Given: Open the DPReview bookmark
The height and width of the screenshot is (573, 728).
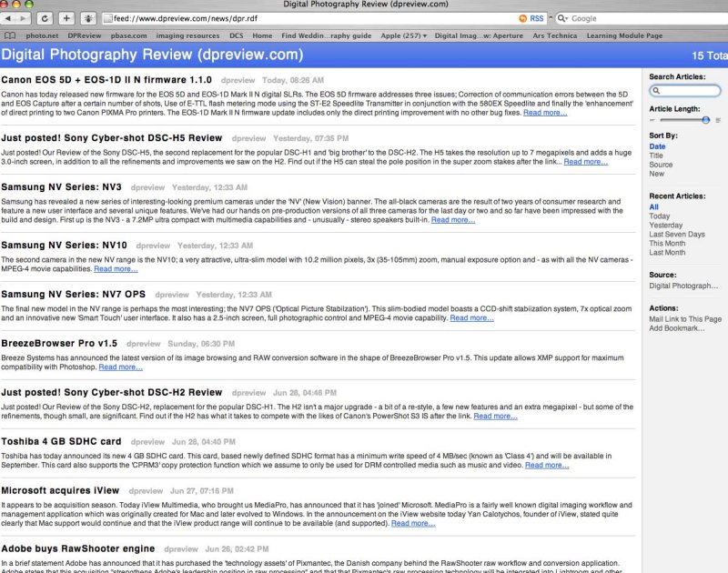Looking at the screenshot, I should pyautogui.click(x=85, y=35).
